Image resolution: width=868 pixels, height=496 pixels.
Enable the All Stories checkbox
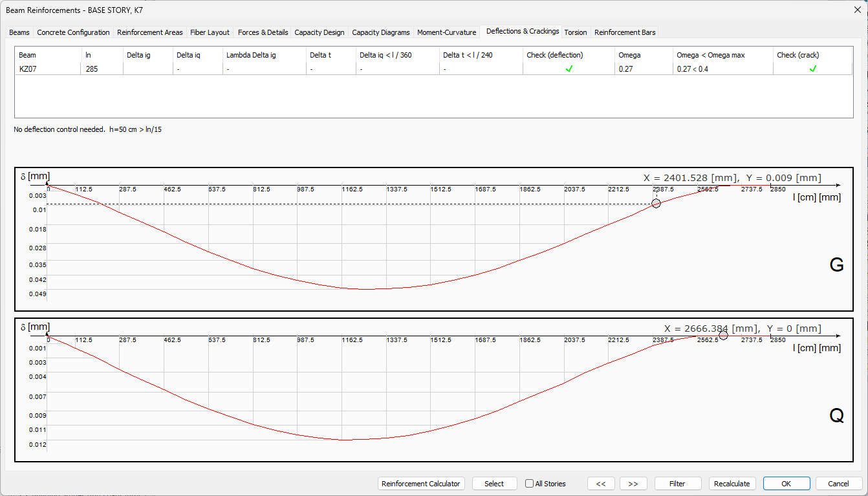point(530,484)
